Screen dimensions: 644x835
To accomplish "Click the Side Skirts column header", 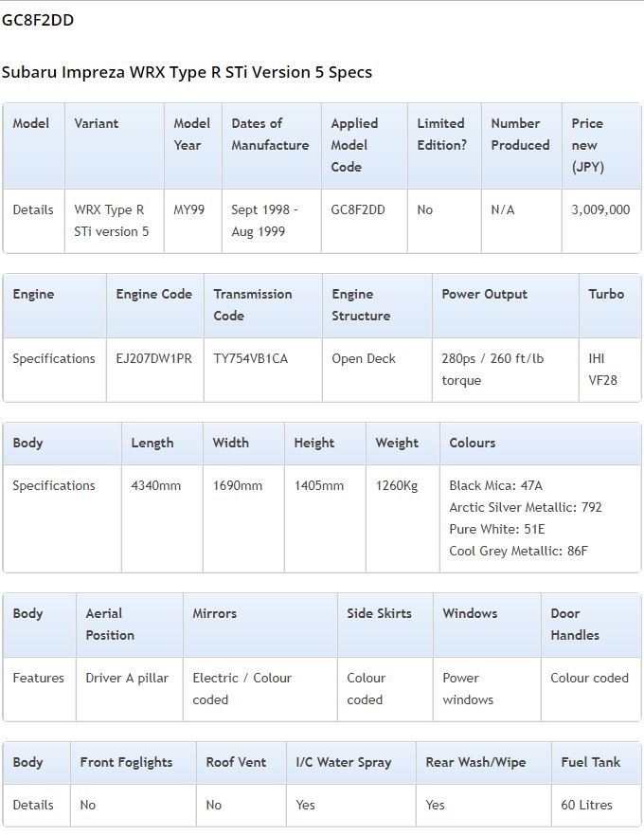I will [385, 625].
